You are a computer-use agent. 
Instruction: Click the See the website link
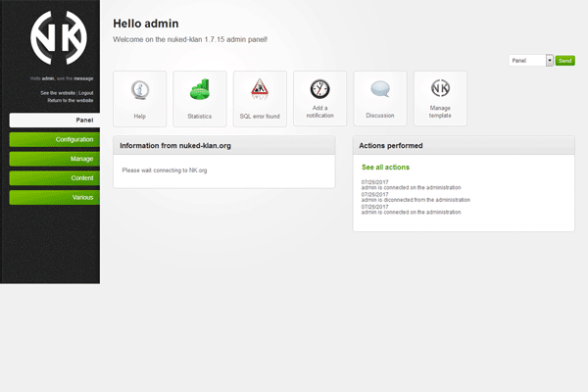[x=58, y=92]
